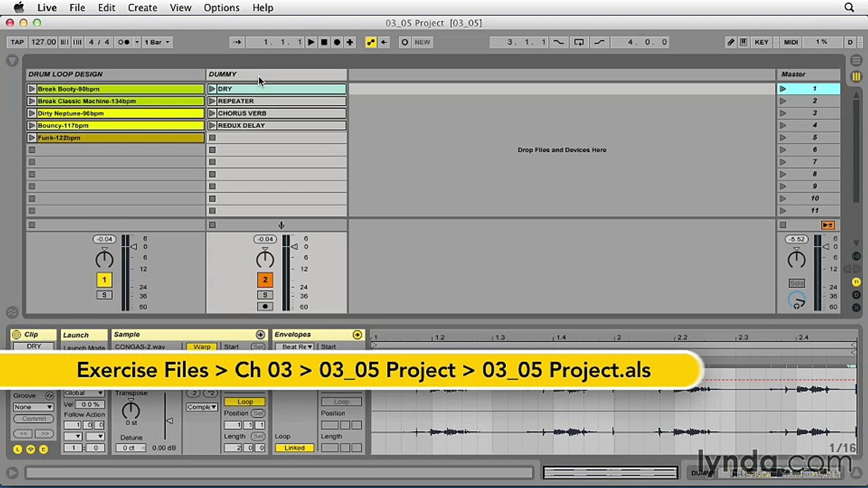Solo the DUMMY track
This screenshot has height=488, width=868.
pos(265,295)
